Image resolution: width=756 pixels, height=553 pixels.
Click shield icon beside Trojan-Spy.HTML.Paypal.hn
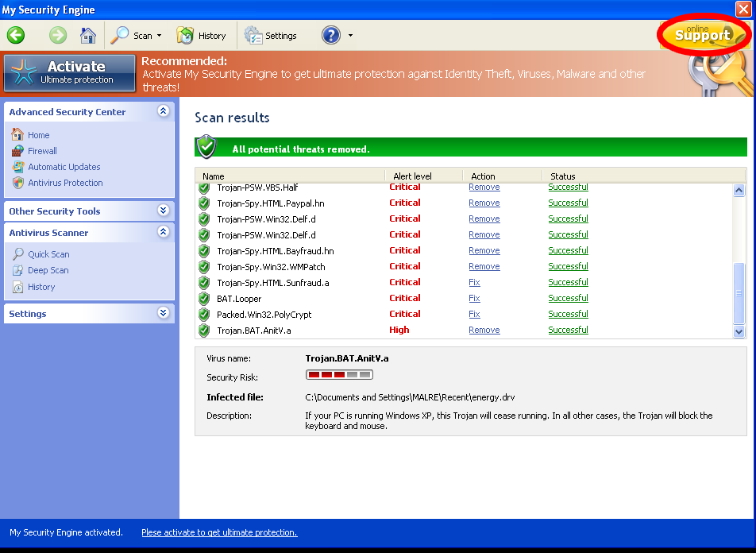[204, 203]
